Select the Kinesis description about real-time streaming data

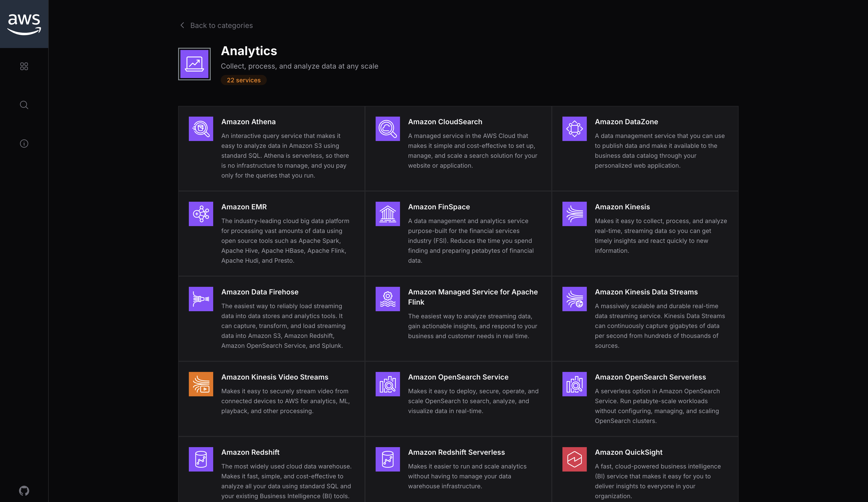(661, 236)
